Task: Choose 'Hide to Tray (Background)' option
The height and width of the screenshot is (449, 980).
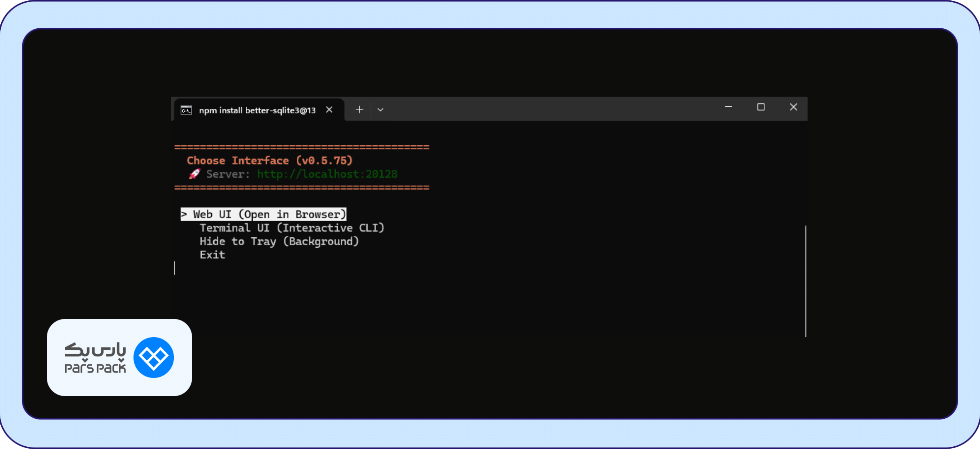Action: (279, 242)
